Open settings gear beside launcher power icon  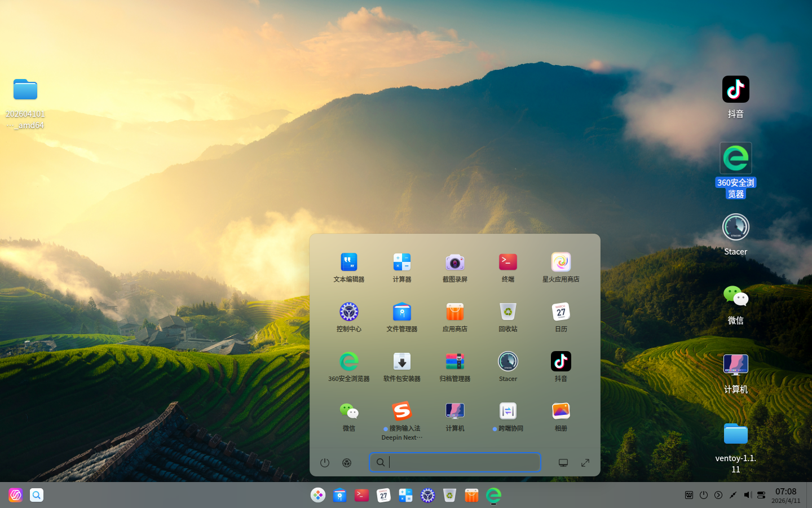[347, 463]
